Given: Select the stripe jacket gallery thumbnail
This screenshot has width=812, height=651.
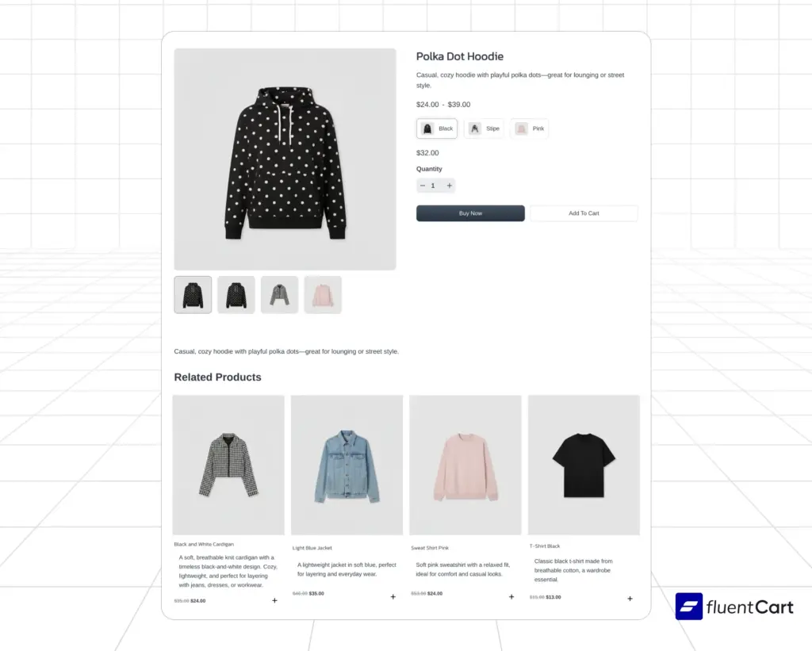Looking at the screenshot, I should 280,295.
